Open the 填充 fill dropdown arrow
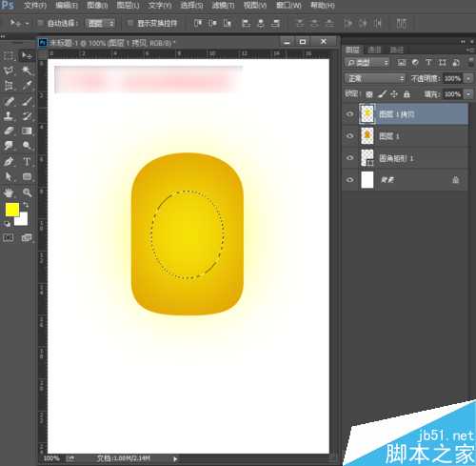 [468, 94]
